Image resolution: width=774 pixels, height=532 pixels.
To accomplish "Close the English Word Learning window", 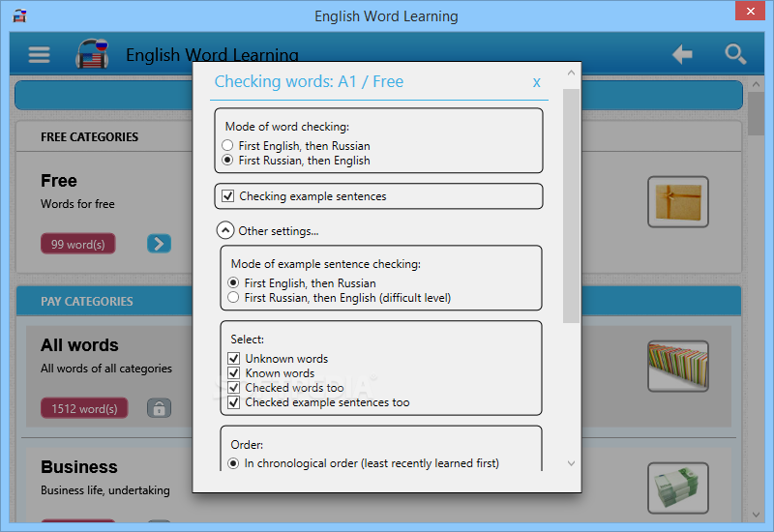I will point(751,11).
